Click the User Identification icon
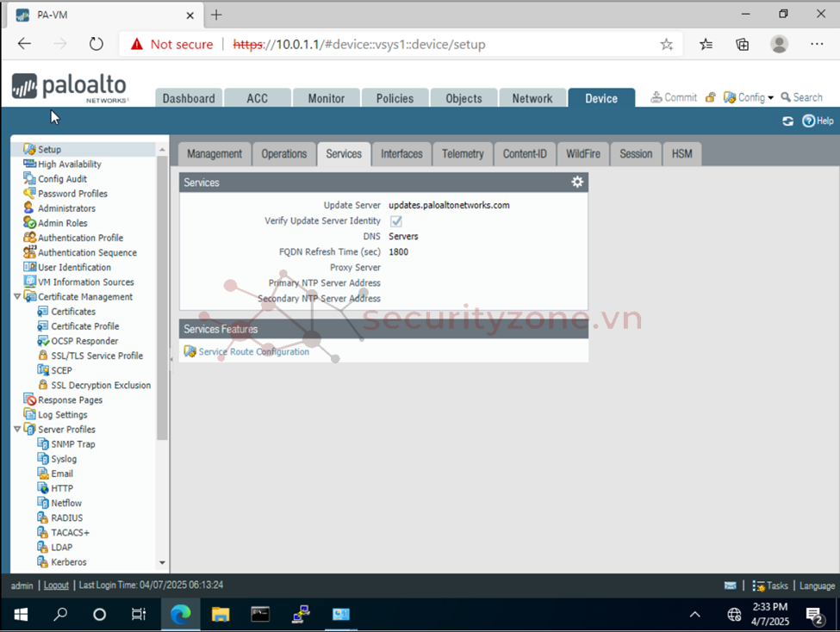This screenshot has height=632, width=840. coord(29,267)
